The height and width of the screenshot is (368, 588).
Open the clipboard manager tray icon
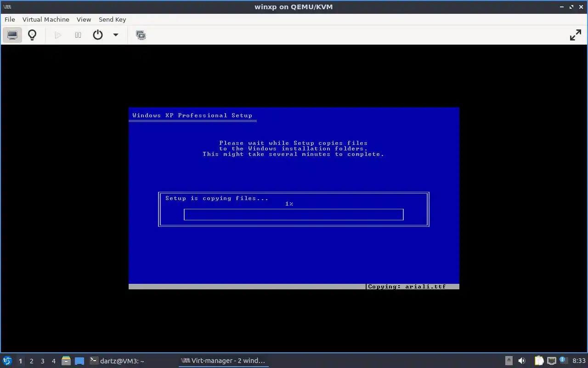539,361
